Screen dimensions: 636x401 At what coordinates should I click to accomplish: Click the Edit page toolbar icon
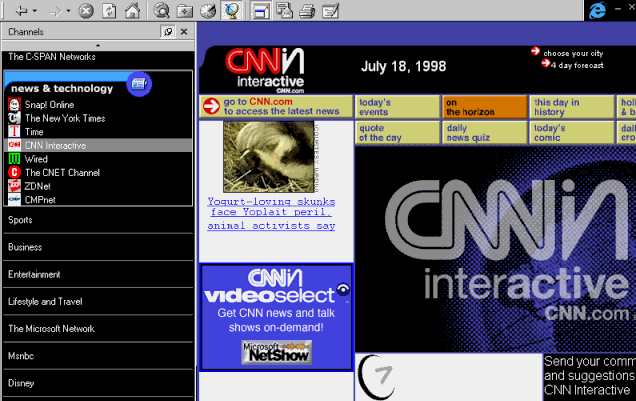[331, 11]
